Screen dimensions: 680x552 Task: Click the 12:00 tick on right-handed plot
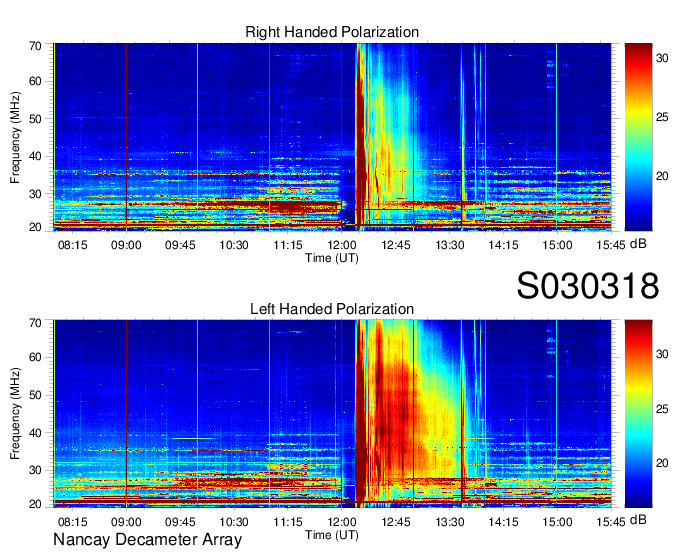(342, 245)
